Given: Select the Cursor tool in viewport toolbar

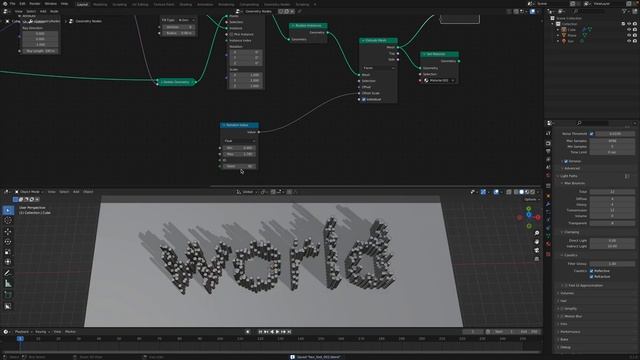Looking at the screenshot, I should pos(8,221).
